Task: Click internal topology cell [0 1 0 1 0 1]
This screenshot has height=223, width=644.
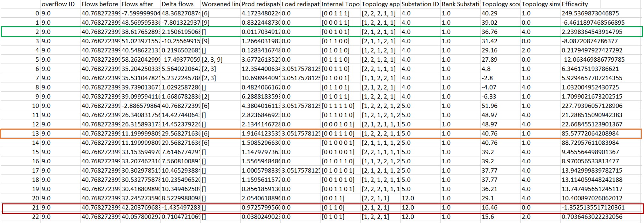Action: [338, 171]
